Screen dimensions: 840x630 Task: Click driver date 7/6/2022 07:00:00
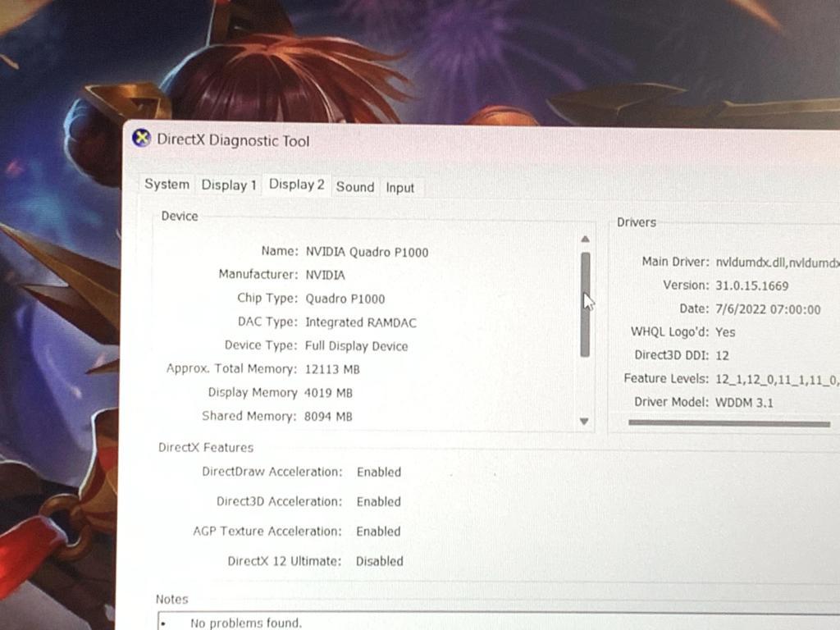(768, 309)
